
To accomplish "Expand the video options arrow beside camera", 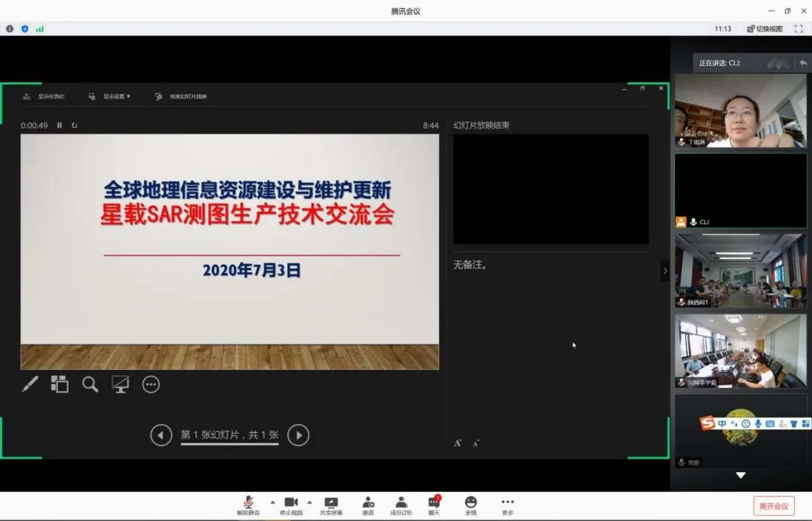I will 309,502.
